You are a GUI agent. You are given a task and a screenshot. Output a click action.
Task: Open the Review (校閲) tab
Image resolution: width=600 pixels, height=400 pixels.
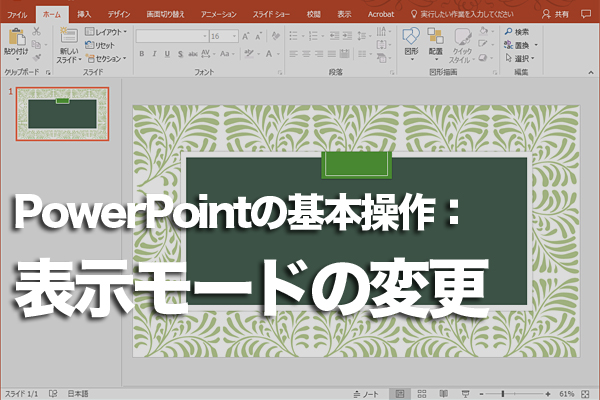313,14
